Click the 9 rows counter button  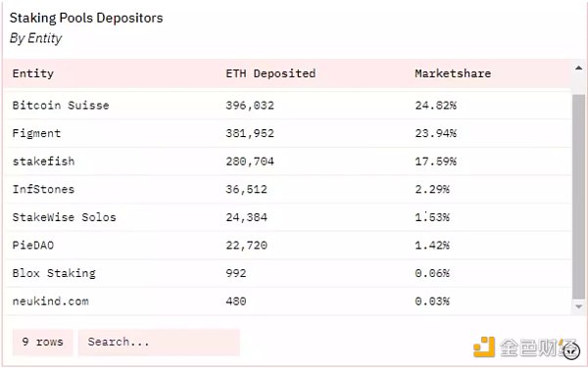point(42,342)
